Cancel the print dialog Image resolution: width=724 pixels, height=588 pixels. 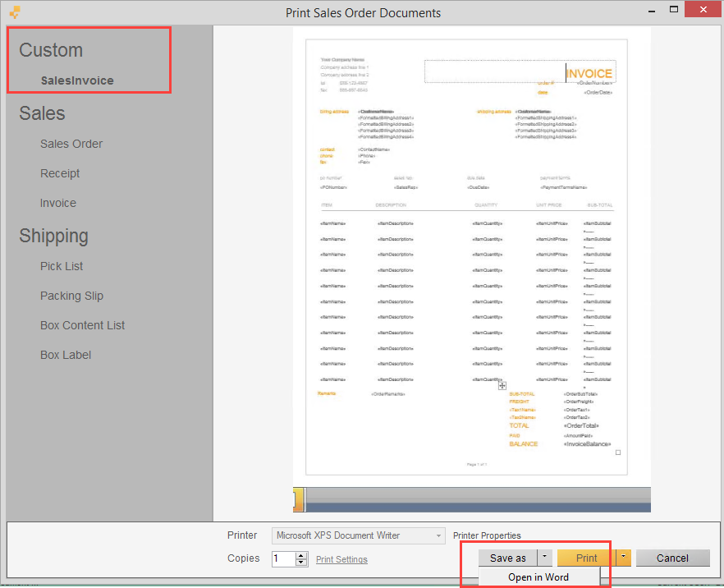pyautogui.click(x=672, y=558)
